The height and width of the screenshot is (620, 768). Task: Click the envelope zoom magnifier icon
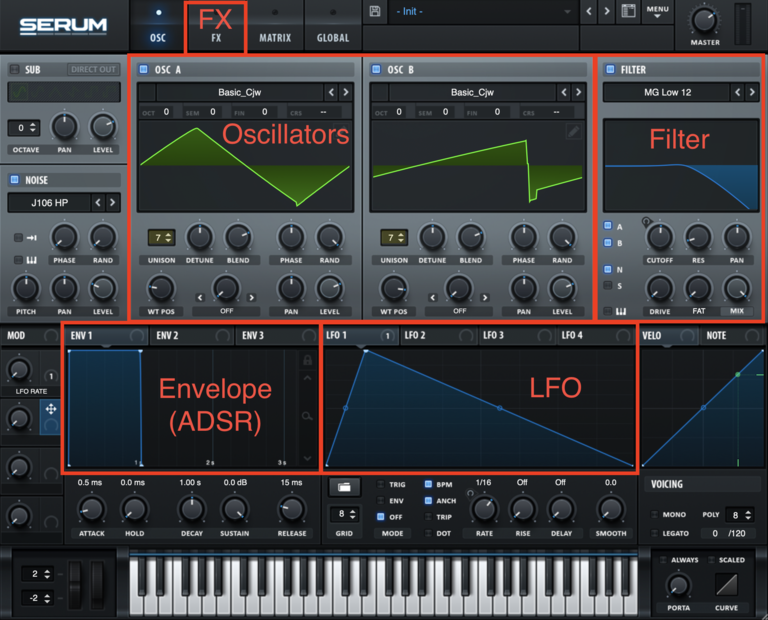tap(307, 416)
